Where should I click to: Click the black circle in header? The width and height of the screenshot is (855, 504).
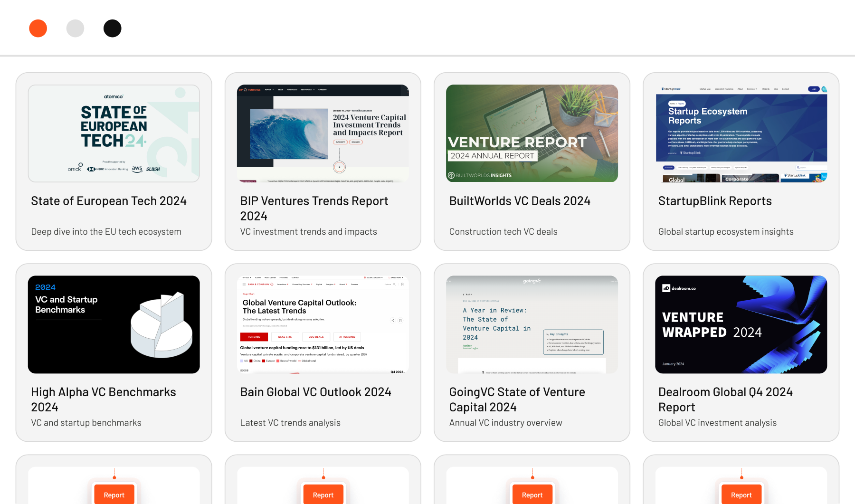coord(113,29)
